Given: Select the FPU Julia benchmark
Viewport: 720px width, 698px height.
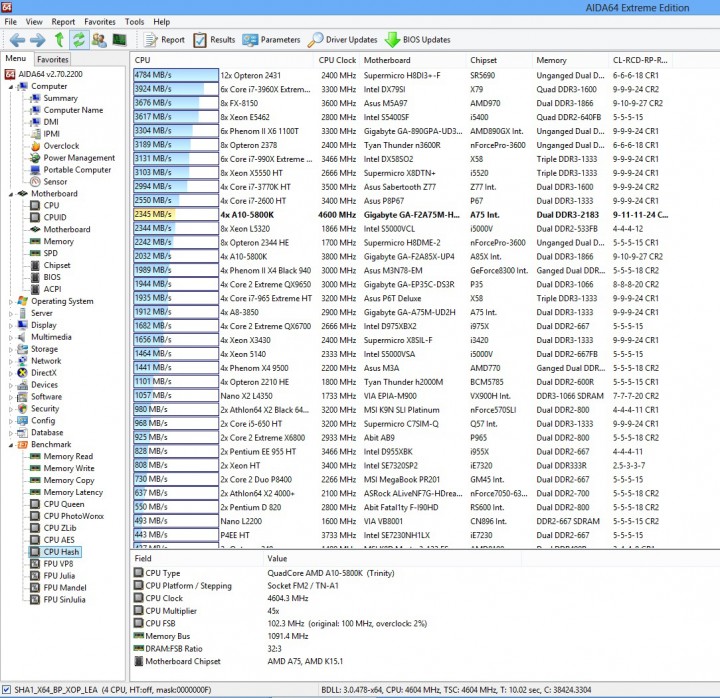Looking at the screenshot, I should tap(53, 575).
